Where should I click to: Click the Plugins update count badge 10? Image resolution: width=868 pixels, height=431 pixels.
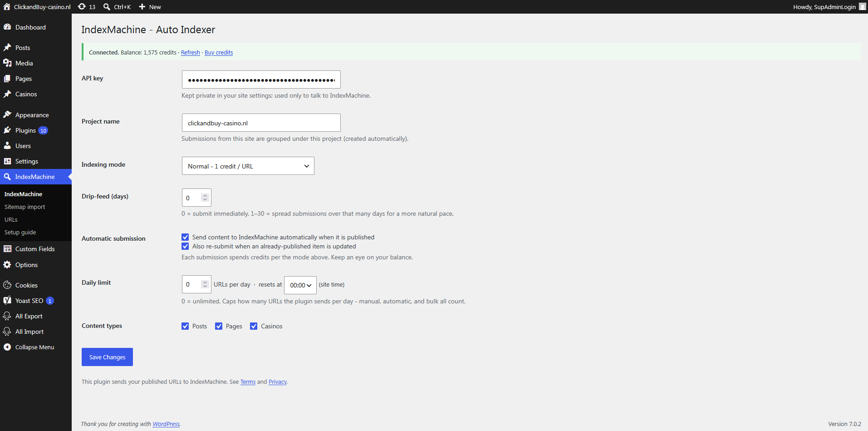coord(43,131)
